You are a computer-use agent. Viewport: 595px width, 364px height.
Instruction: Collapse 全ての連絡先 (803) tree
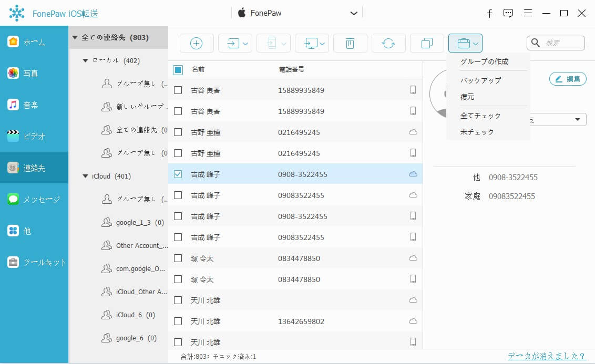click(75, 37)
